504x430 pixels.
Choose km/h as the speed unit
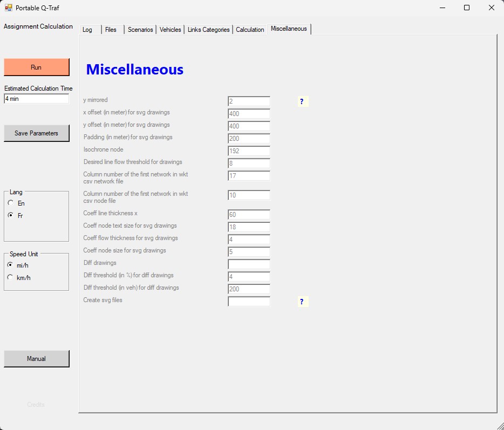click(x=11, y=277)
